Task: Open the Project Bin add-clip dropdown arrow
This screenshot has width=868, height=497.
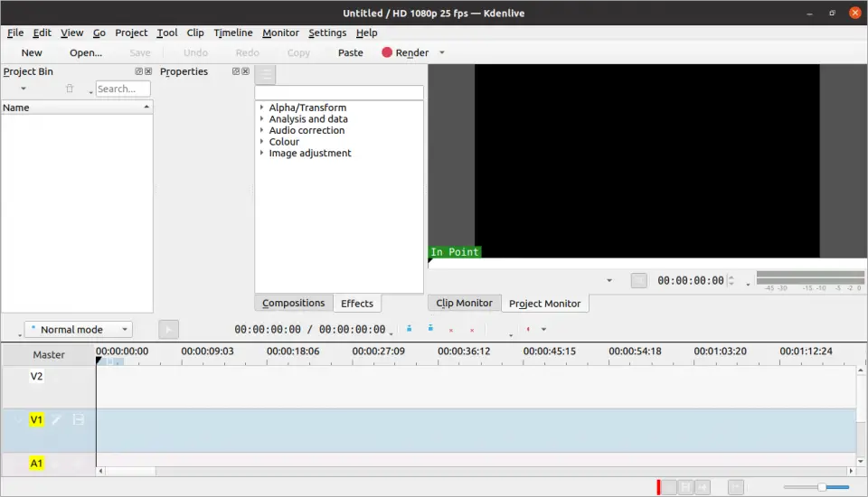Action: 24,89
